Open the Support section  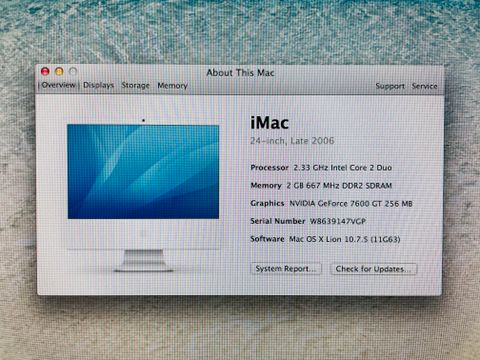coord(390,86)
